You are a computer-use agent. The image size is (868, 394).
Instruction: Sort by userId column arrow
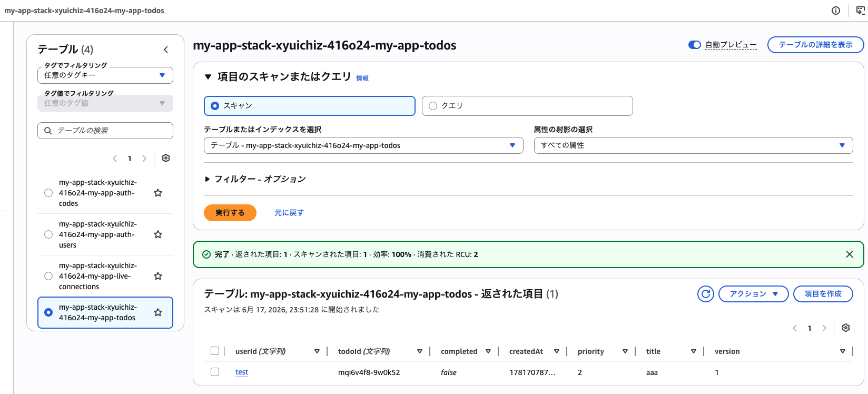click(317, 351)
